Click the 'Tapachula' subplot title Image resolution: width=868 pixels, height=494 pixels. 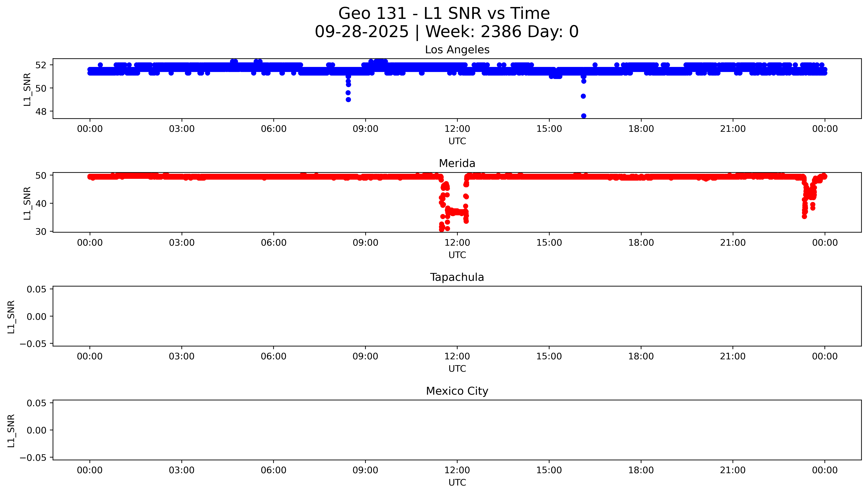(x=457, y=277)
